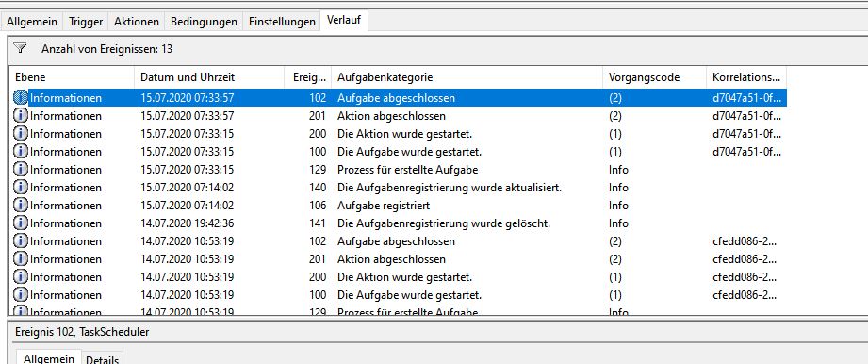Select 'Aktion abgeschlossen' cell dated 14.07.2020
Viewport: 868px width, 364px height.
391,259
